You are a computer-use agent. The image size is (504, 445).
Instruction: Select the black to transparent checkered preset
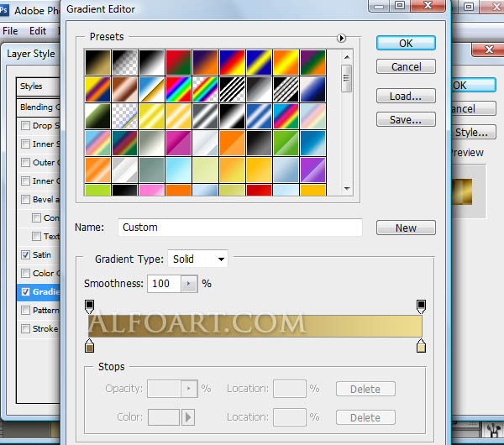coord(124,62)
